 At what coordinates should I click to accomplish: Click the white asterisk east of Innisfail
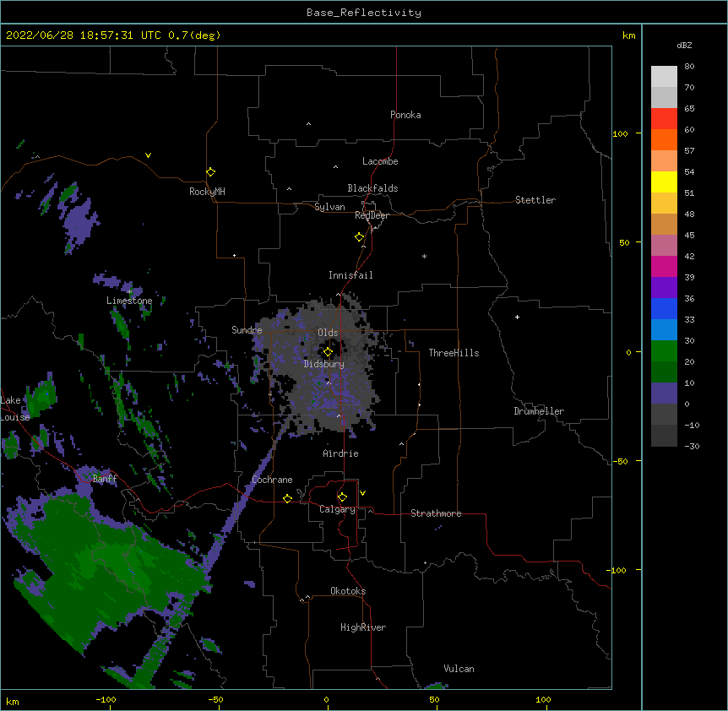(424, 256)
